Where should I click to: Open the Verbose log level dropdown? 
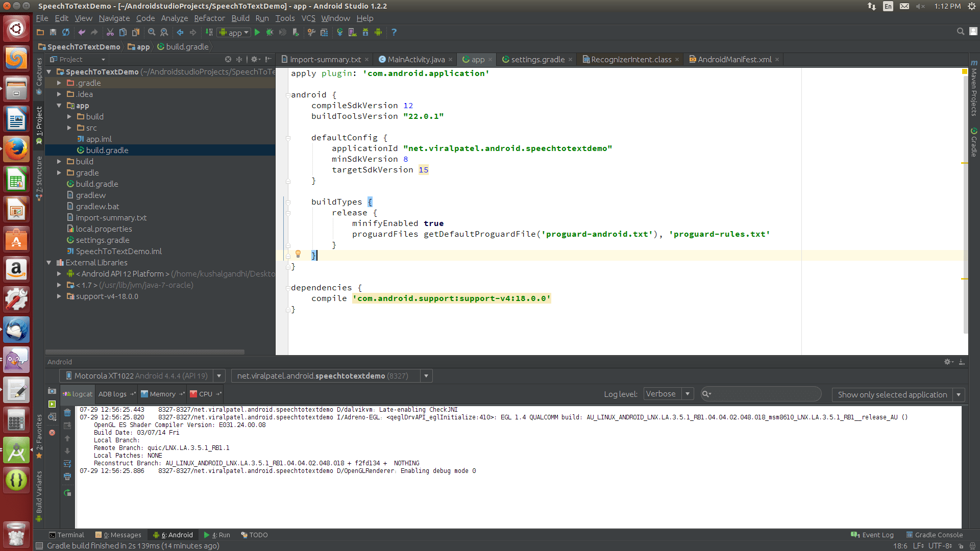[668, 394]
